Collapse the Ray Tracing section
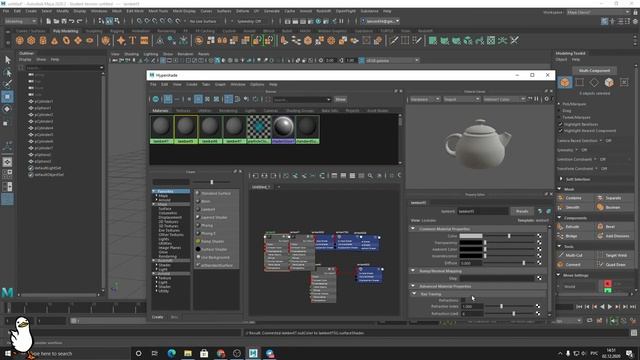Image resolution: width=640 pixels, height=360 pixels. coord(414,293)
